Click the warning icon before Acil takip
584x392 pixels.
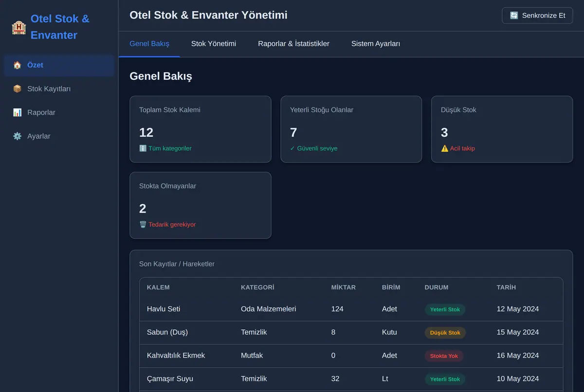444,148
